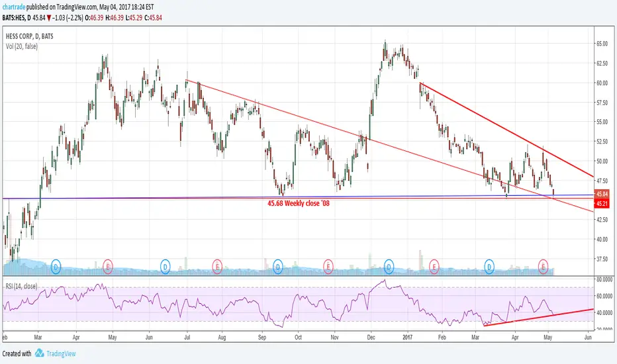
Task: Click the dividend D marker near March 2017
Action: (489, 267)
